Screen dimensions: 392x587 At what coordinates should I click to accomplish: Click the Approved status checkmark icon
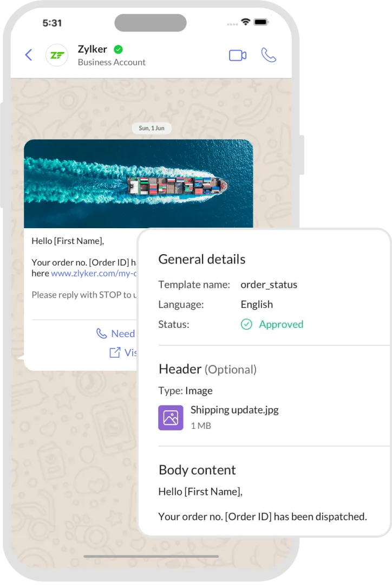(246, 324)
